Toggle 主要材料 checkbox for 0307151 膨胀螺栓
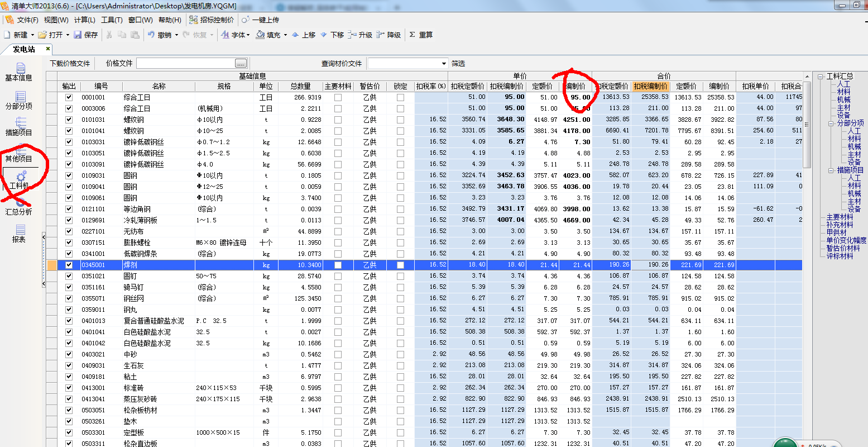 (x=338, y=242)
